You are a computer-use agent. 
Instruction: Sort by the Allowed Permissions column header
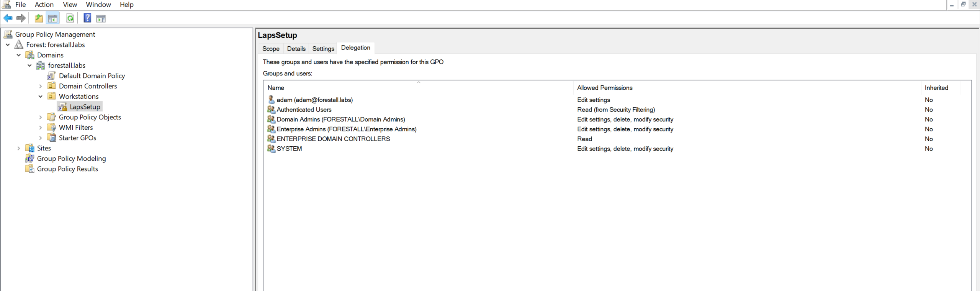[x=605, y=88]
